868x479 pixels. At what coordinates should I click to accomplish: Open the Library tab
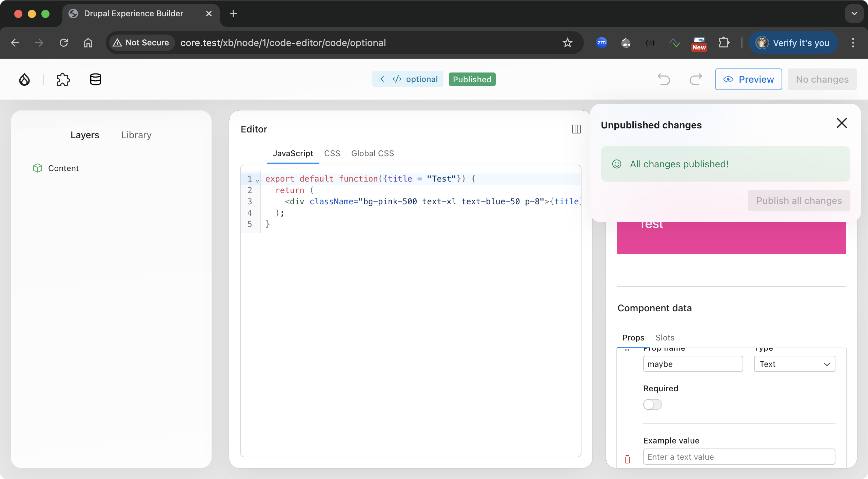[x=136, y=135]
